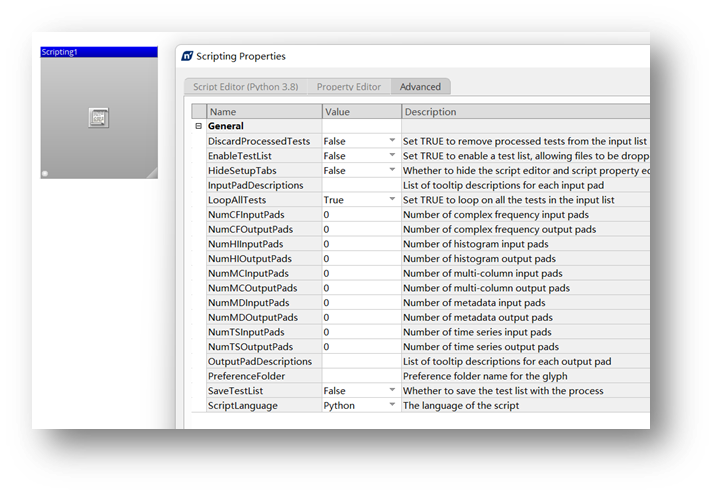The height and width of the screenshot is (494, 715).
Task: Click the resize grip at glyph's bottom-right corner
Action: (x=151, y=173)
